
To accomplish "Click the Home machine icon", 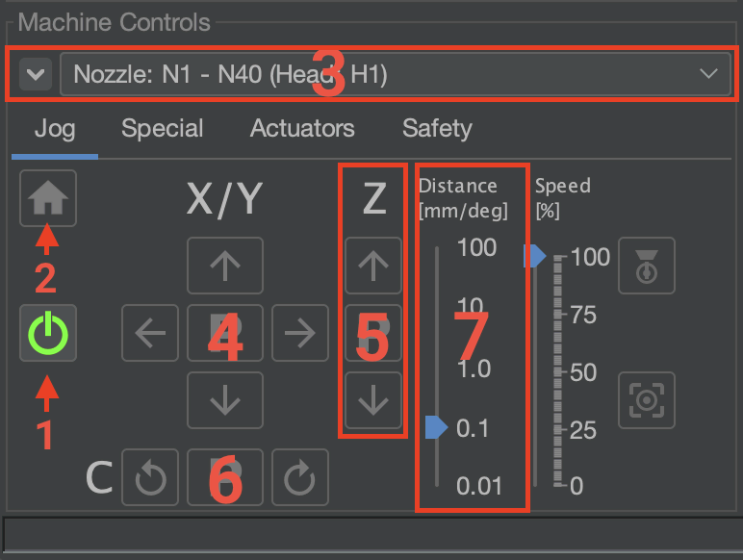I will (48, 199).
